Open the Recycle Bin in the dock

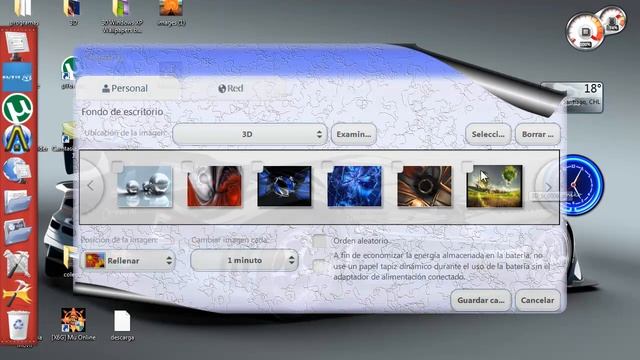tap(18, 325)
